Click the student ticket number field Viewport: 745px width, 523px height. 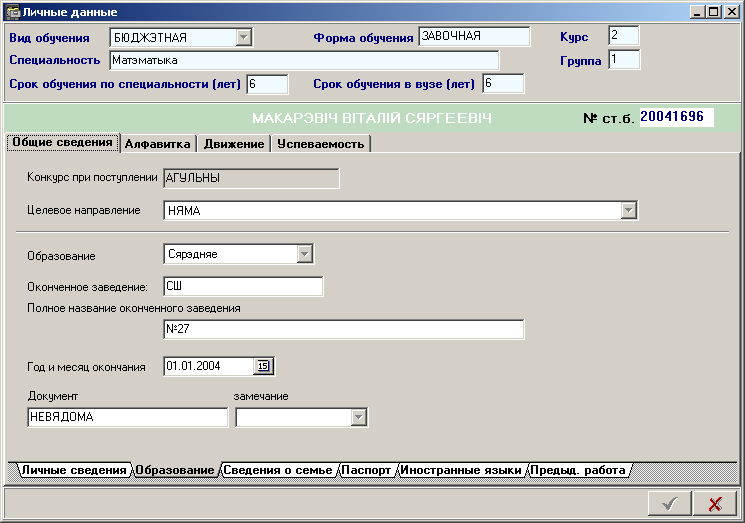tap(676, 117)
